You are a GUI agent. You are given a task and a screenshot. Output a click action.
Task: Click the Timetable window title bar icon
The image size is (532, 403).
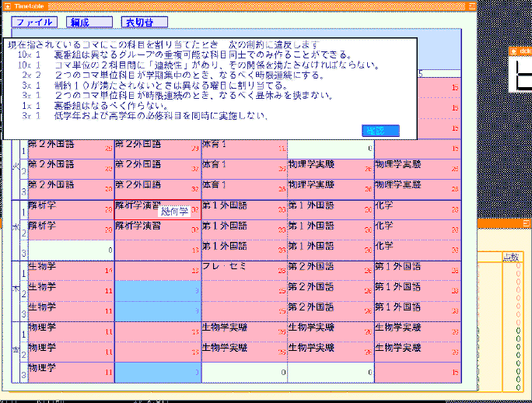8,5
